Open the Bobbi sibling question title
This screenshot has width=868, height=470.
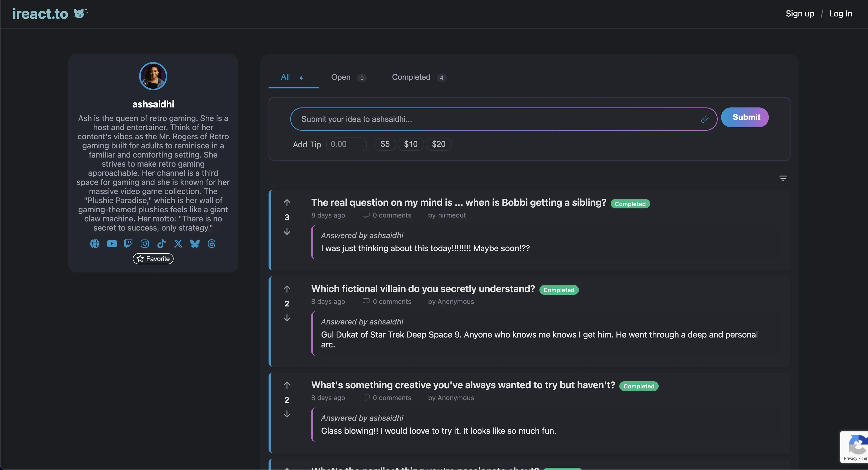(459, 202)
